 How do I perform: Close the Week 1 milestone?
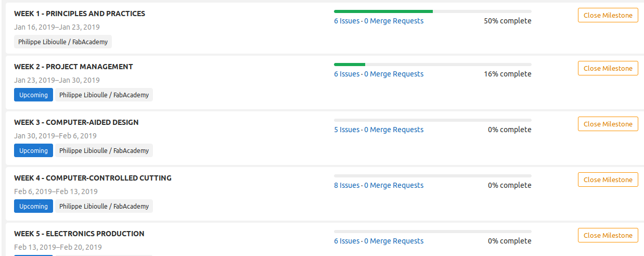point(608,16)
